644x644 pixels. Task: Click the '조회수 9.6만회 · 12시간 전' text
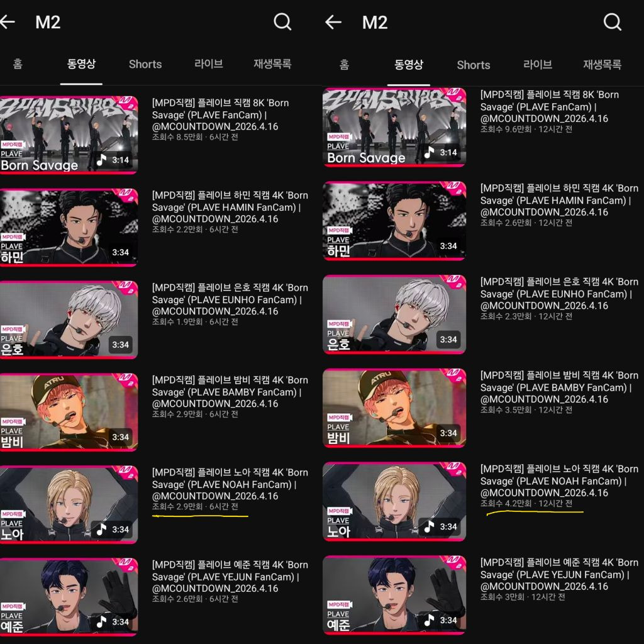click(526, 130)
